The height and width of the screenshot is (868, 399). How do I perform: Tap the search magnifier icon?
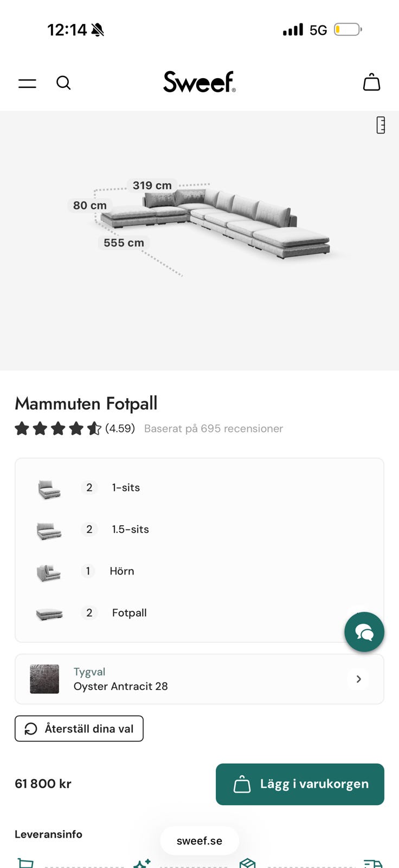[63, 82]
